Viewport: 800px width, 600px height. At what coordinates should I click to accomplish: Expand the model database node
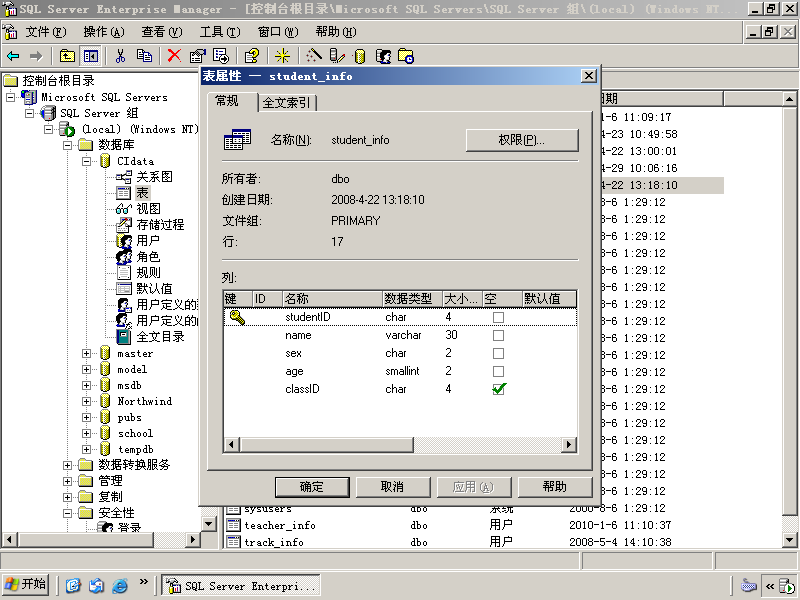pos(86,369)
